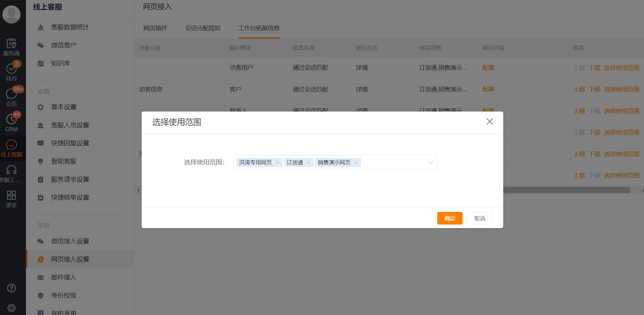Click the 快捷转单设置 icon

pyautogui.click(x=40, y=197)
